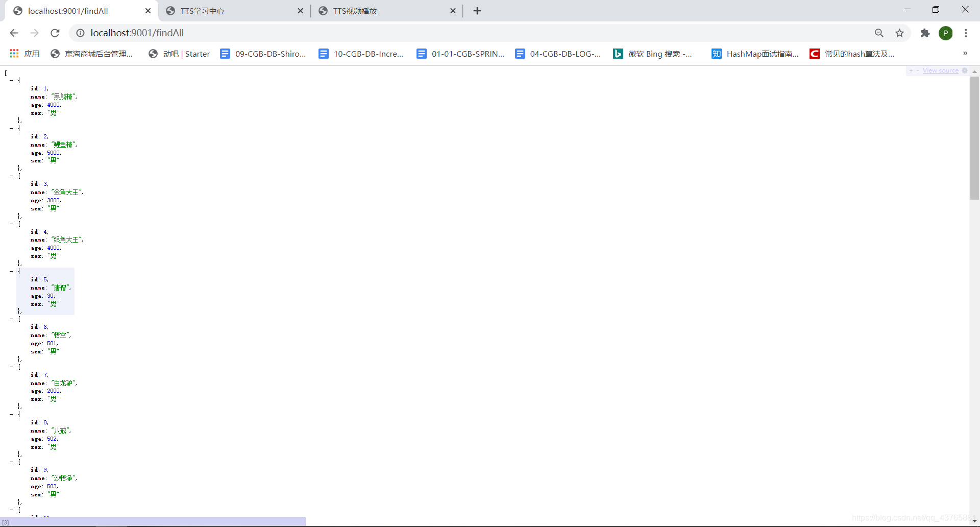
Task: Click scrollbar up arrow
Action: click(x=974, y=71)
